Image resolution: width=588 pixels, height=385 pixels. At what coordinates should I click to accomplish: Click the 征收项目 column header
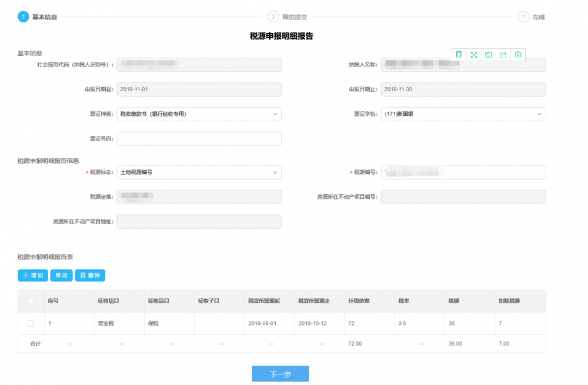pos(108,301)
